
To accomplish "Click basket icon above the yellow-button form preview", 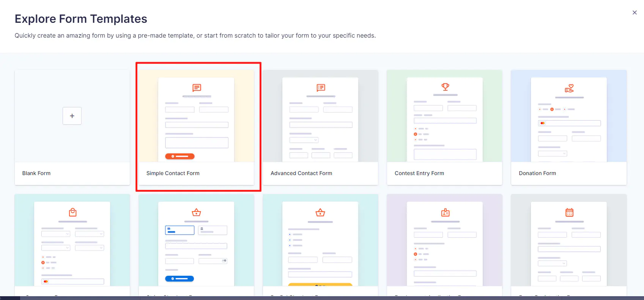I will (x=320, y=212).
